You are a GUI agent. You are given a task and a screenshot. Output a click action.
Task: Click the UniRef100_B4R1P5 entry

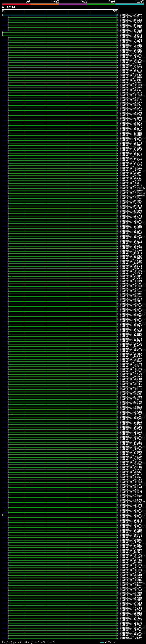[131, 201]
